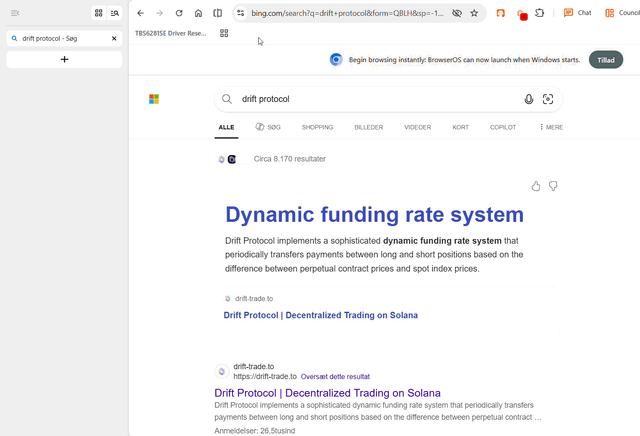Close the 'drift protocol - Søg' tab
Screen dimensions: 640x436
coord(114,38)
